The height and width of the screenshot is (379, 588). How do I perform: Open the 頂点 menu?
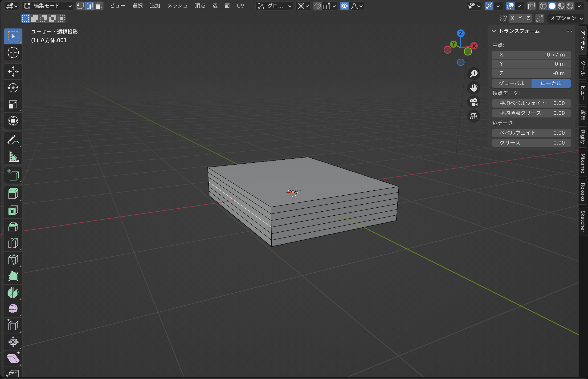pos(200,6)
